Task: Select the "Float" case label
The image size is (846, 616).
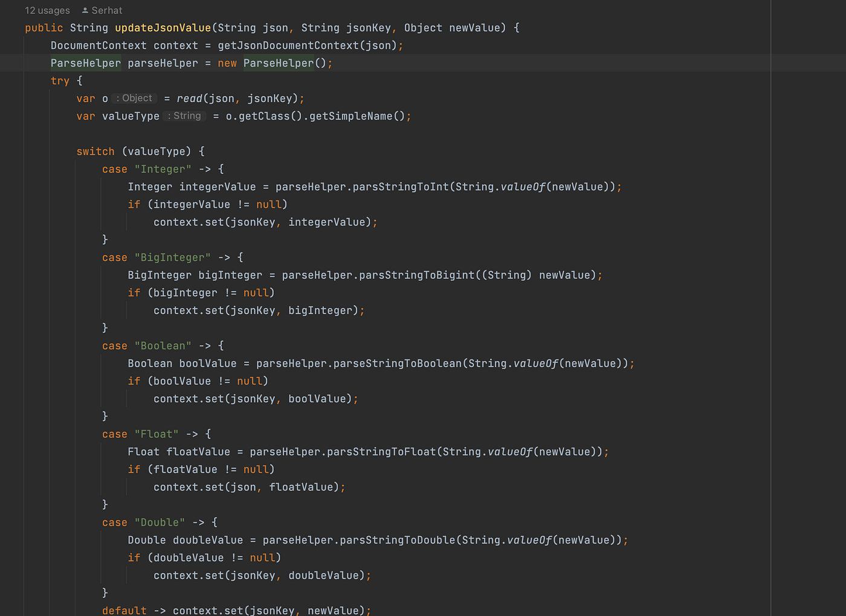Action: 157,433
